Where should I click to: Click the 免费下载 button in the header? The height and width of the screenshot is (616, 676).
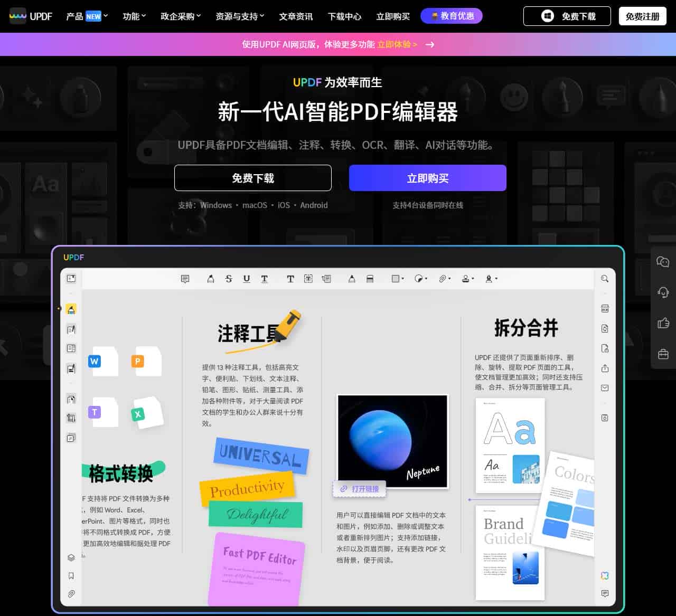pyautogui.click(x=567, y=16)
